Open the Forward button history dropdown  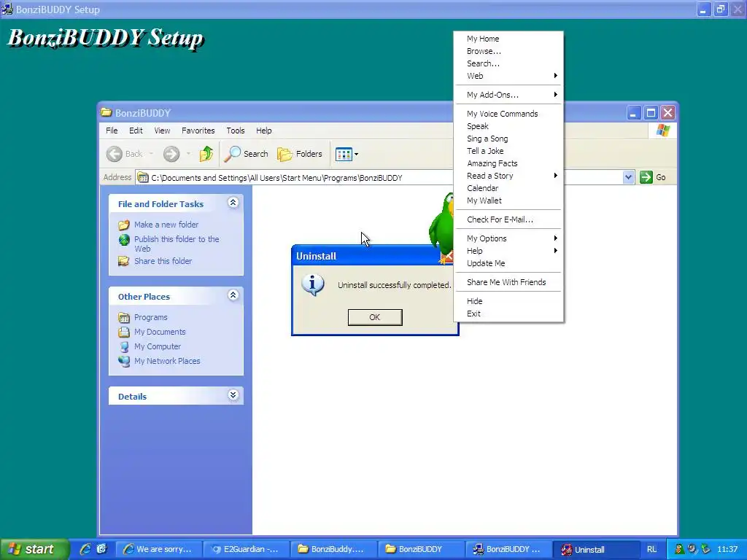(188, 154)
